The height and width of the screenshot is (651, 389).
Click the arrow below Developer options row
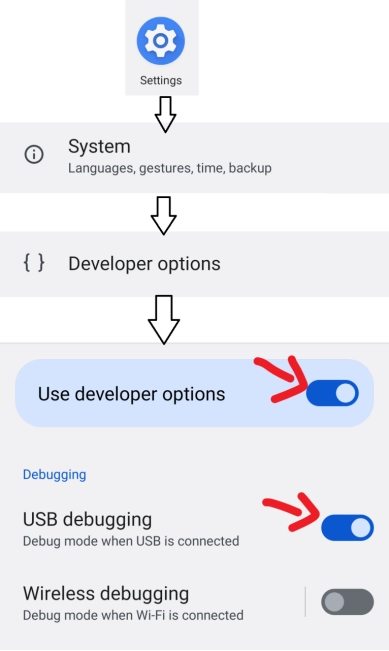[x=164, y=320]
